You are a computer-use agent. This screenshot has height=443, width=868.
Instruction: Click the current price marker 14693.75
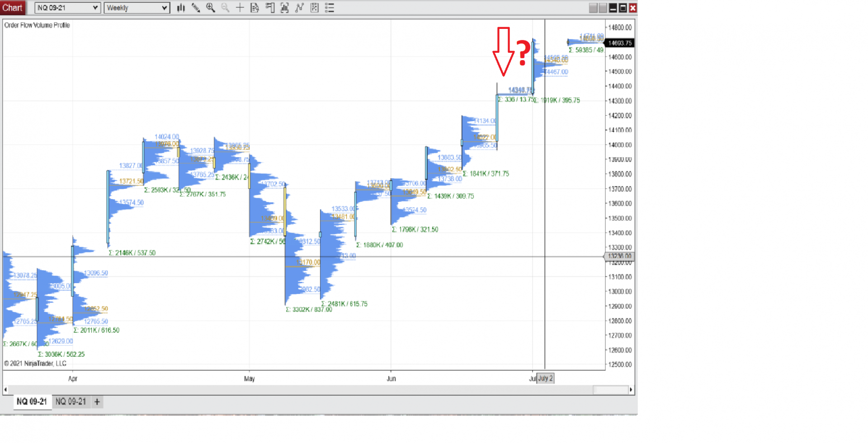[620, 43]
